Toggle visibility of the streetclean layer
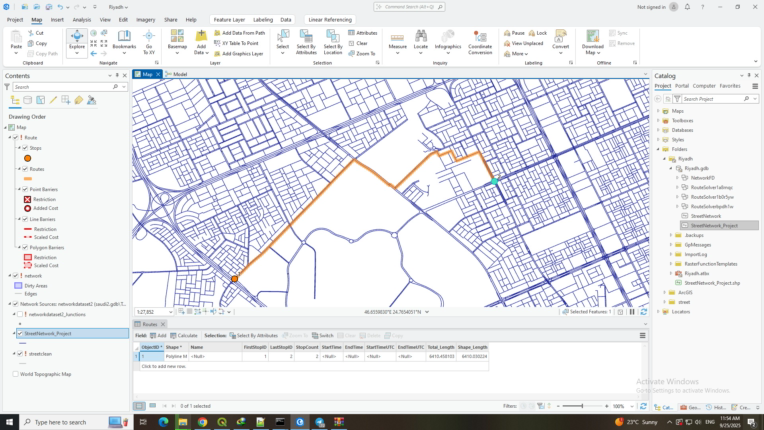The width and height of the screenshot is (764, 430). (x=20, y=354)
